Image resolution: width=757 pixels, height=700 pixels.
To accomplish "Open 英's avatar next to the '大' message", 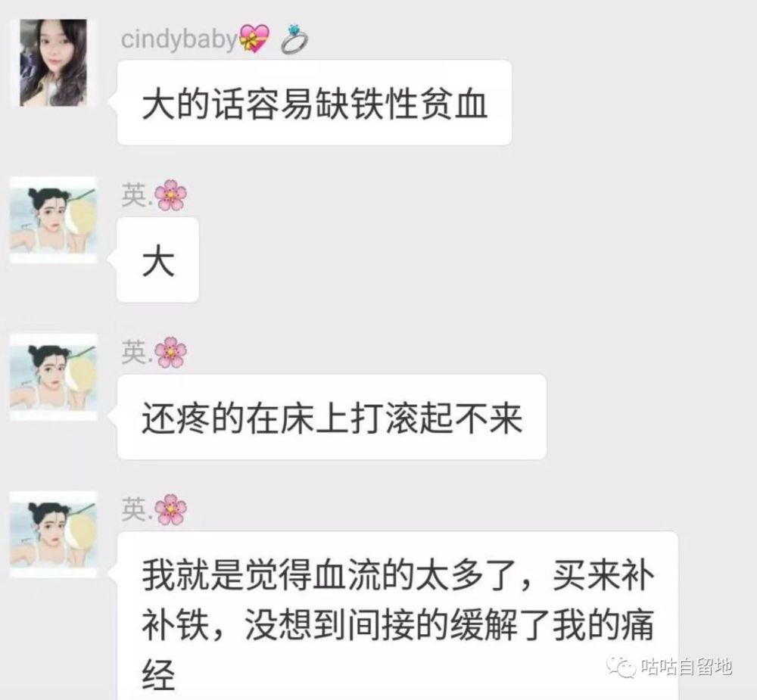I will coord(54,220).
